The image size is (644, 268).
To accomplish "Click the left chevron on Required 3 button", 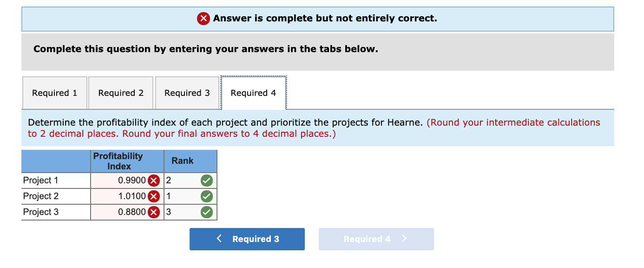I will pos(218,239).
